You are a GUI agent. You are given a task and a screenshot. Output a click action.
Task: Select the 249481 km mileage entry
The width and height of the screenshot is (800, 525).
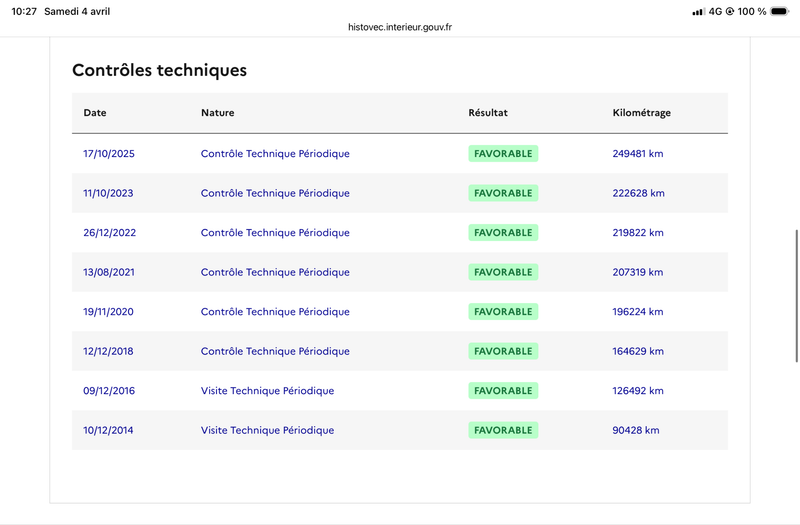click(638, 154)
